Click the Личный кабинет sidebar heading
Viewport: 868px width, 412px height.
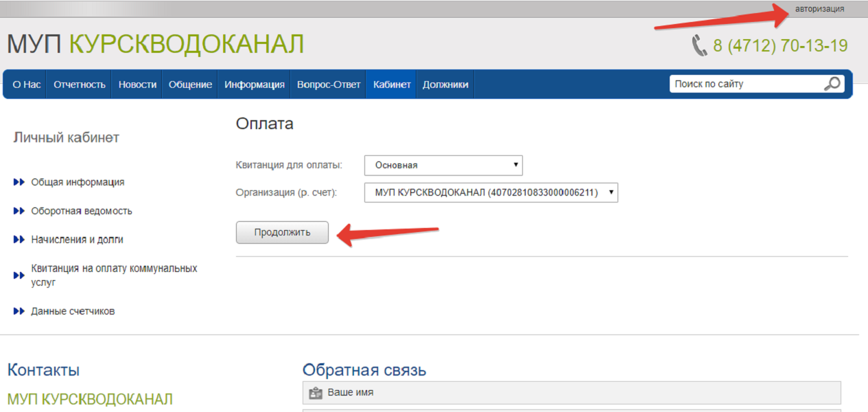[x=67, y=137]
